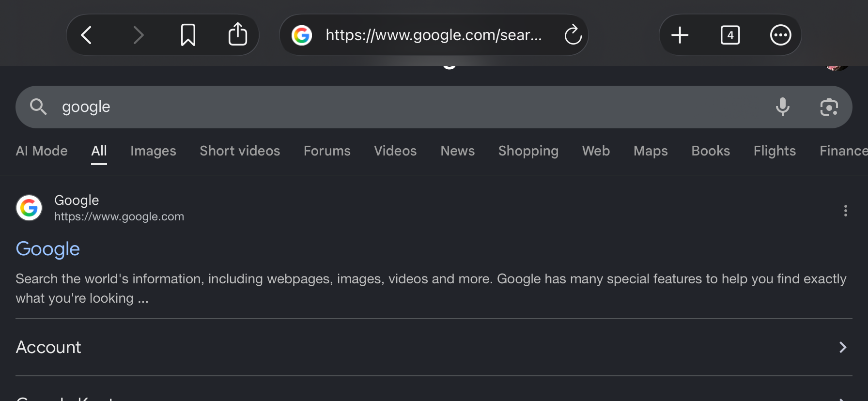Click the magnifier search icon
This screenshot has width=868, height=401.
(x=38, y=107)
